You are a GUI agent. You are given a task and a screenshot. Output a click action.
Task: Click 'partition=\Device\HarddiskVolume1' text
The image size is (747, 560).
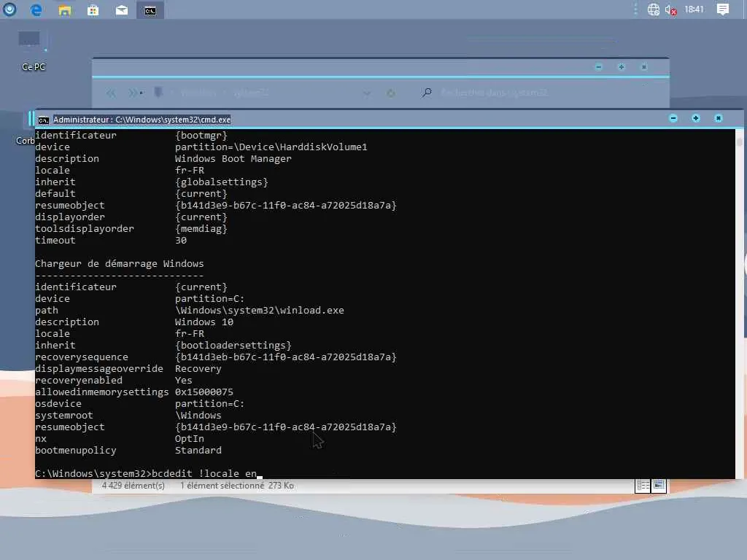click(271, 147)
